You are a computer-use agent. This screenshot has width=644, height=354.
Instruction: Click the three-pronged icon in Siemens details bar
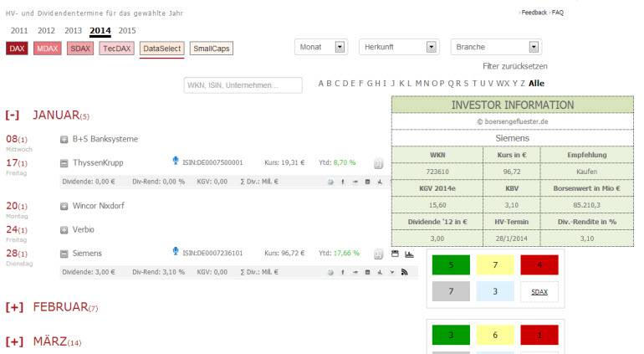(380, 272)
